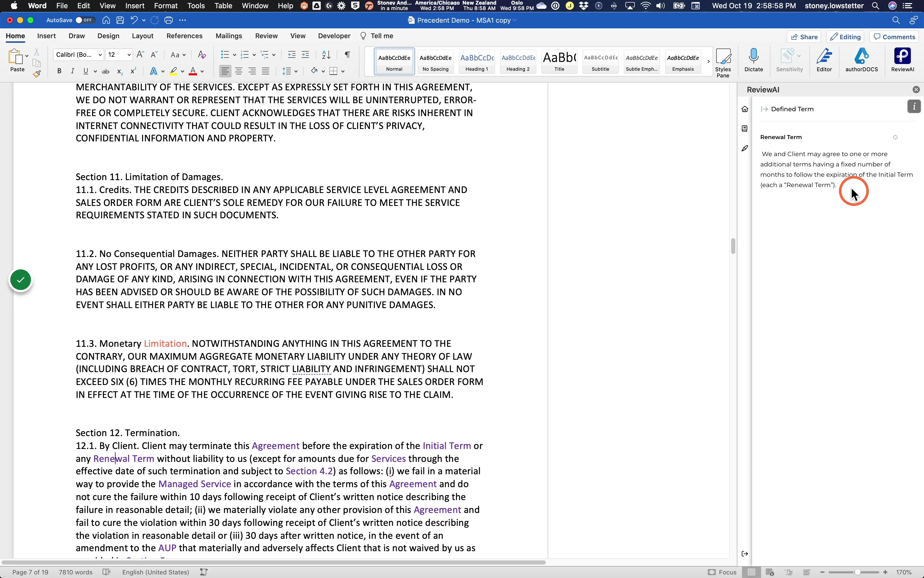Viewport: 924px width, 578px height.
Task: Expand the styles gallery arrow
Action: pyautogui.click(x=708, y=61)
